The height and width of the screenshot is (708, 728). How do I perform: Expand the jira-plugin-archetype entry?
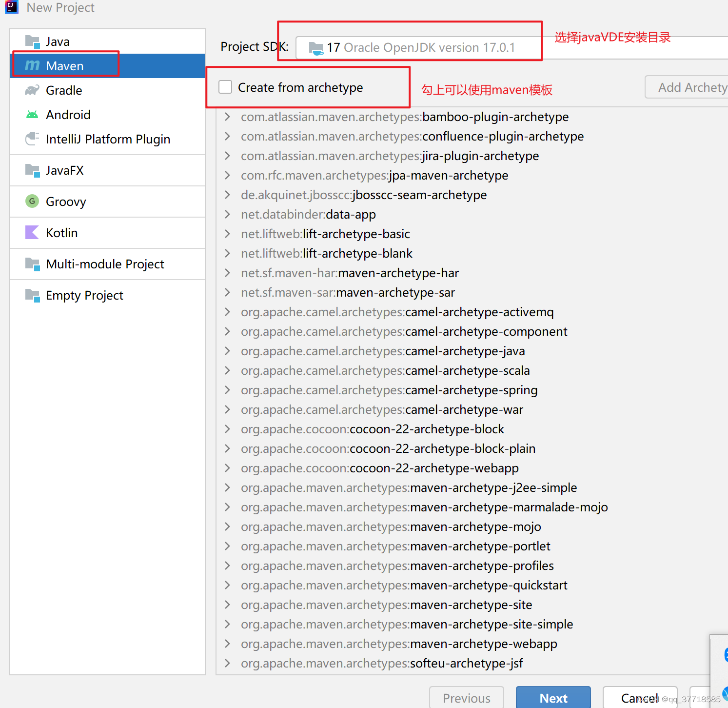(227, 156)
